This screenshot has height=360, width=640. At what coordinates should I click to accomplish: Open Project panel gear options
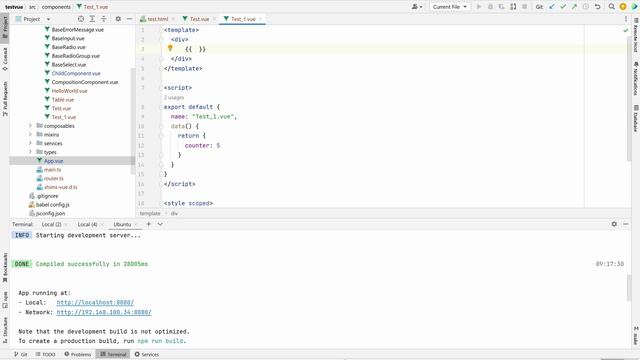(118, 19)
